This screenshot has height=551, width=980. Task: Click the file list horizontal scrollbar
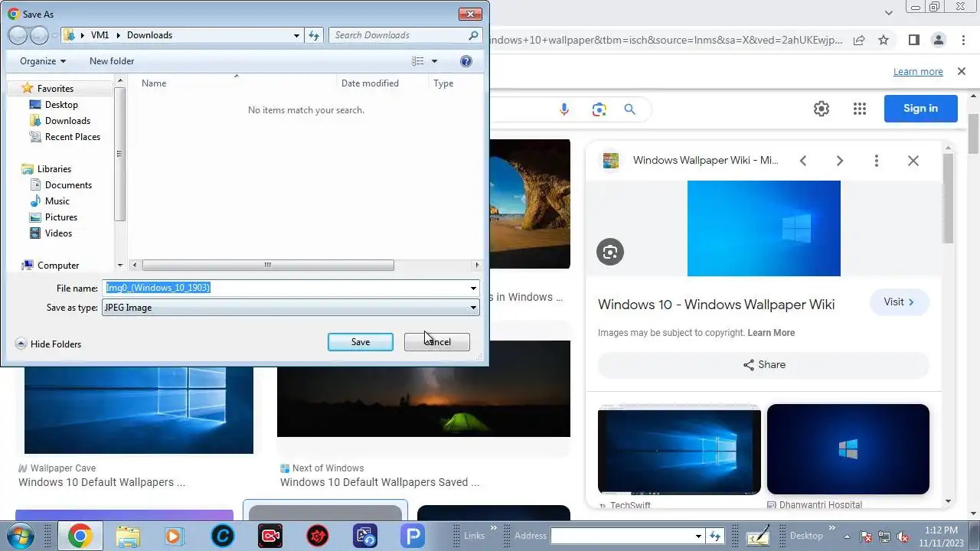click(268, 266)
